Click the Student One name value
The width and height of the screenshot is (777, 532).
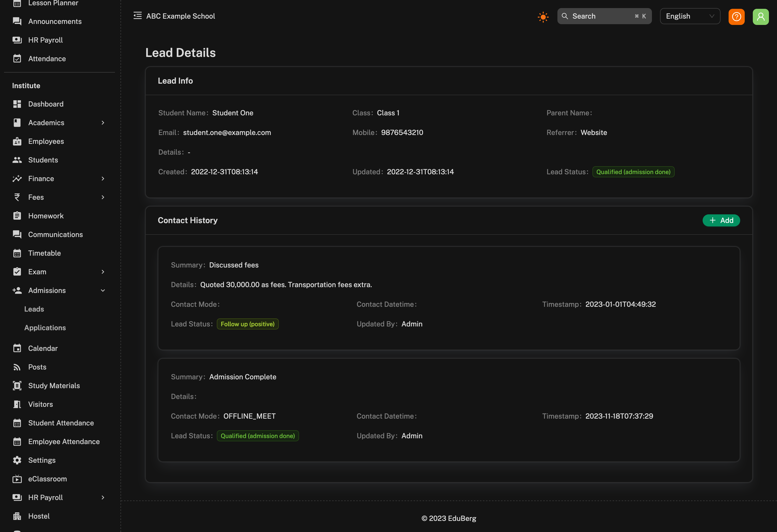(233, 113)
